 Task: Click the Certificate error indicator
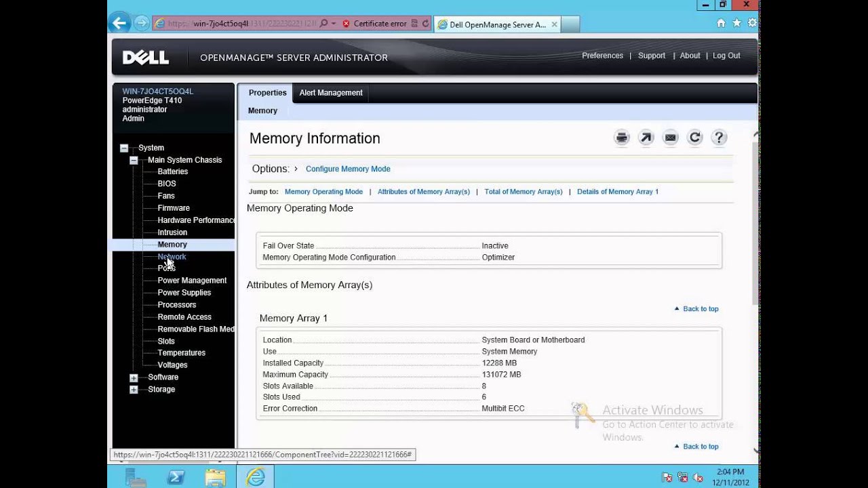coord(374,23)
